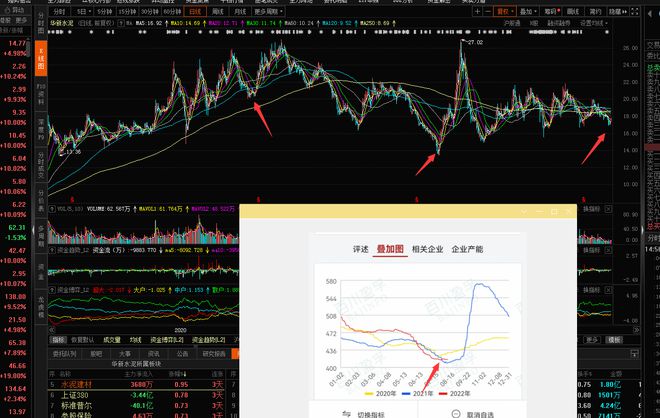Click the 切换指标 button in popup
660x418 pixels.
363,414
